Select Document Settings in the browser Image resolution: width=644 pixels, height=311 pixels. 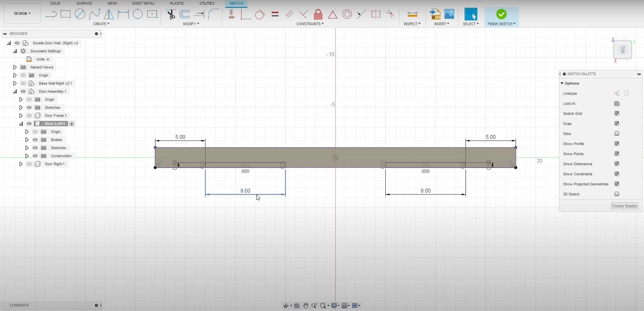tap(46, 51)
